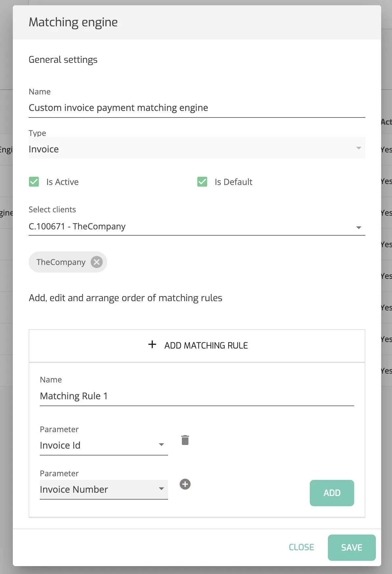Open the Invoice Number parameter dropdown
The image size is (392, 574).
click(104, 489)
